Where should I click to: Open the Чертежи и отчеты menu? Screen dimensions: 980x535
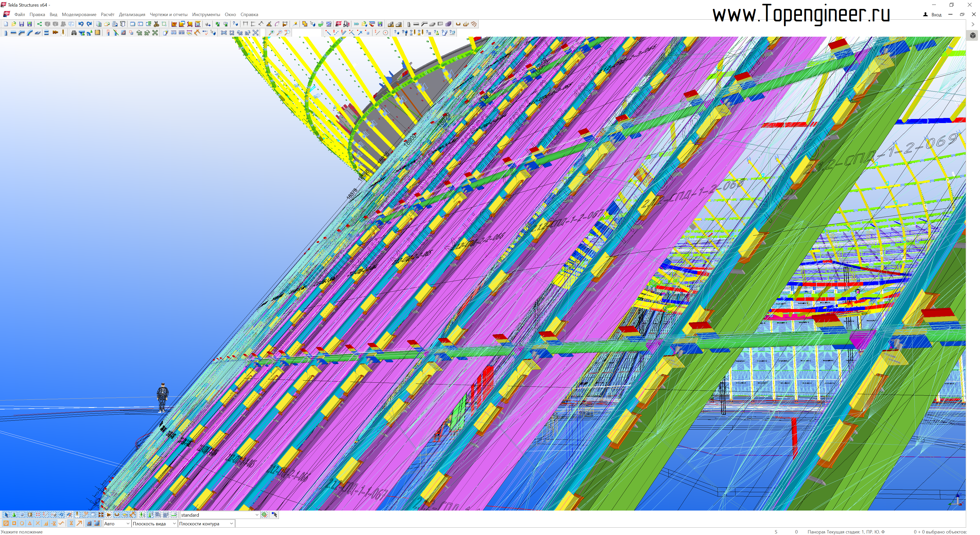point(168,15)
